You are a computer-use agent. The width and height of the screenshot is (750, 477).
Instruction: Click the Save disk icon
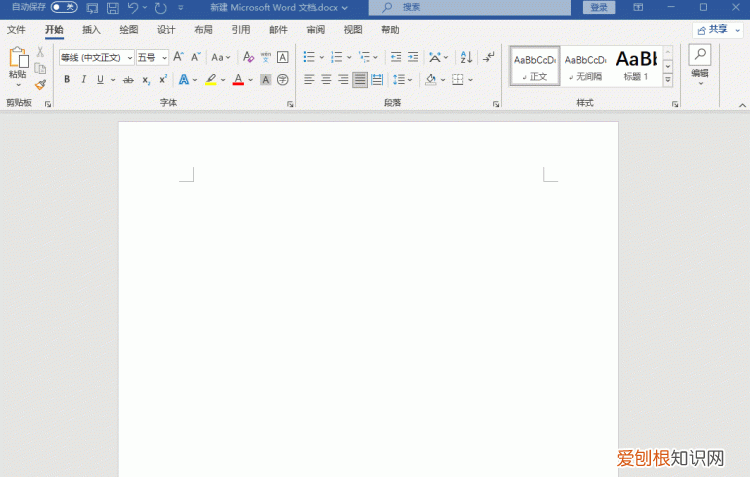[x=112, y=8]
